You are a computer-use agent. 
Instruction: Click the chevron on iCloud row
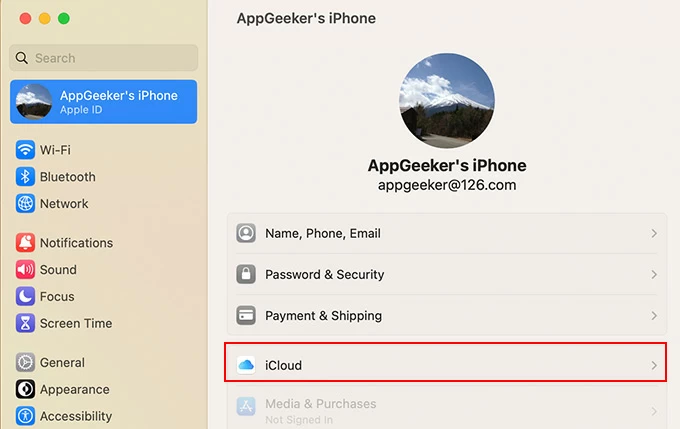[x=654, y=365]
